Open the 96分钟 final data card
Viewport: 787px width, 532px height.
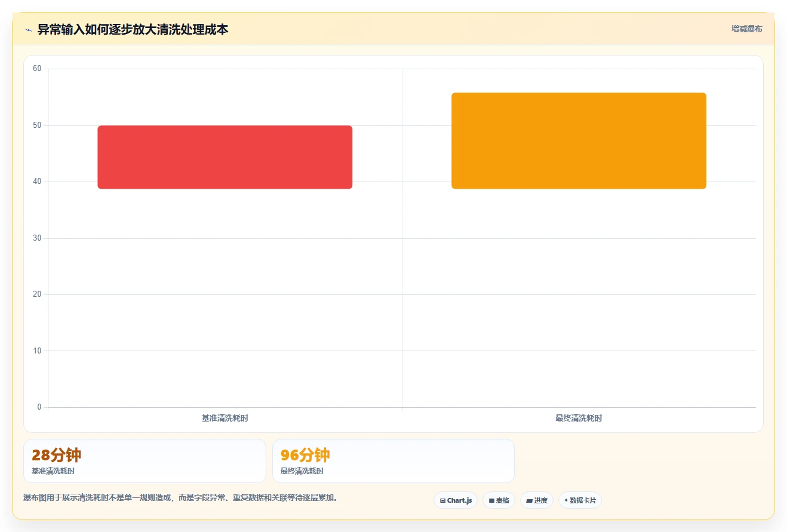coord(393,461)
